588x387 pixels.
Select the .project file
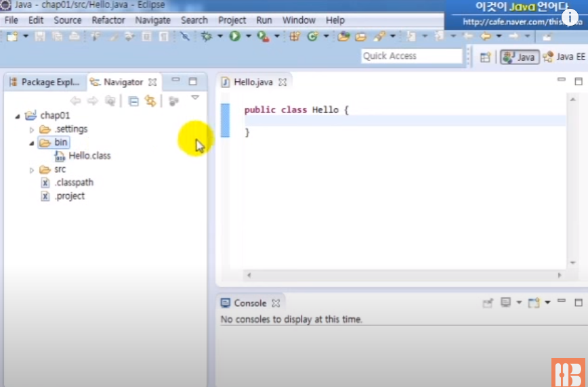click(x=62, y=196)
